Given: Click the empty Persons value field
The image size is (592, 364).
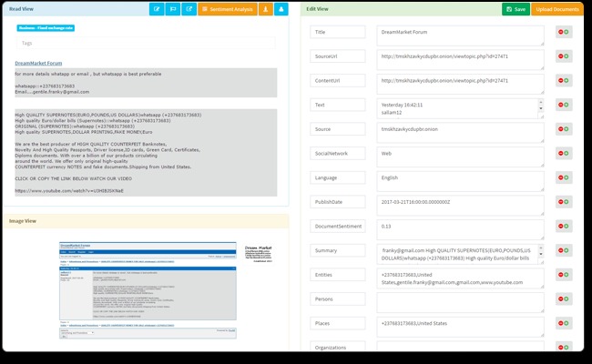Looking at the screenshot, I should coord(460,302).
